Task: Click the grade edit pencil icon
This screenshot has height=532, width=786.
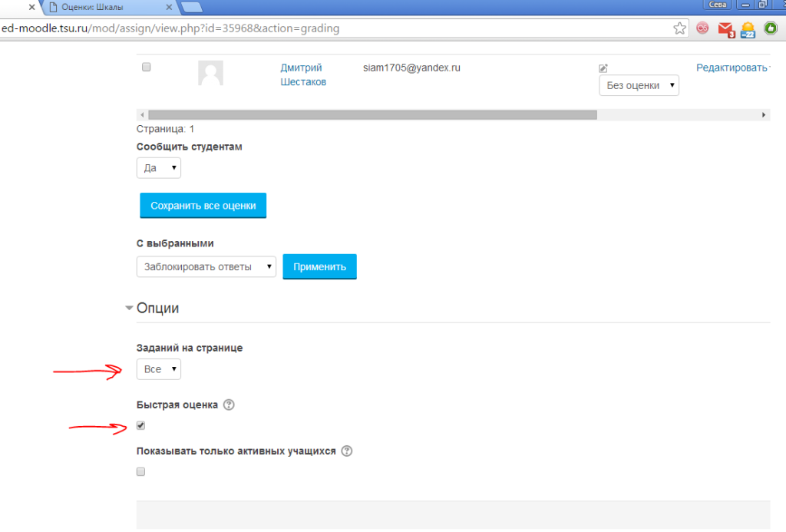Action: (x=603, y=68)
